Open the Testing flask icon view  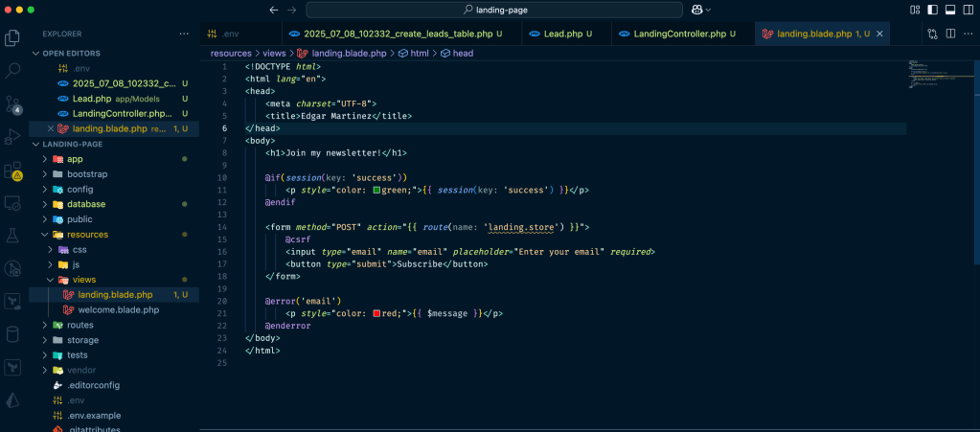pos(13,235)
